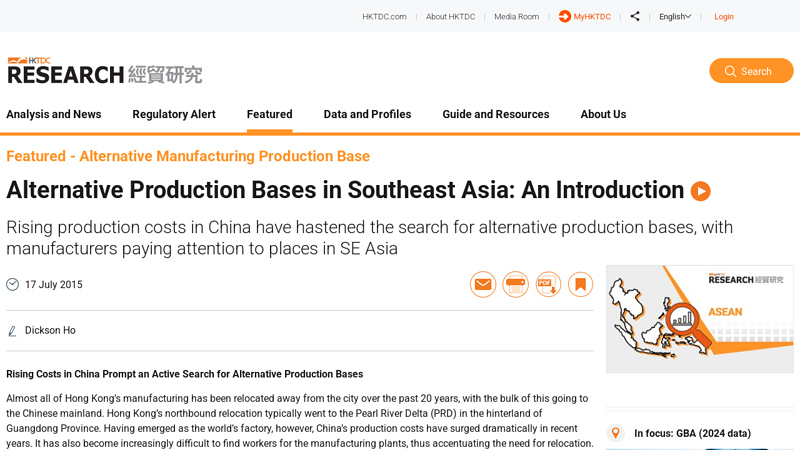Image resolution: width=800 pixels, height=450 pixels.
Task: Open the English language dropdown
Action: coord(674,16)
